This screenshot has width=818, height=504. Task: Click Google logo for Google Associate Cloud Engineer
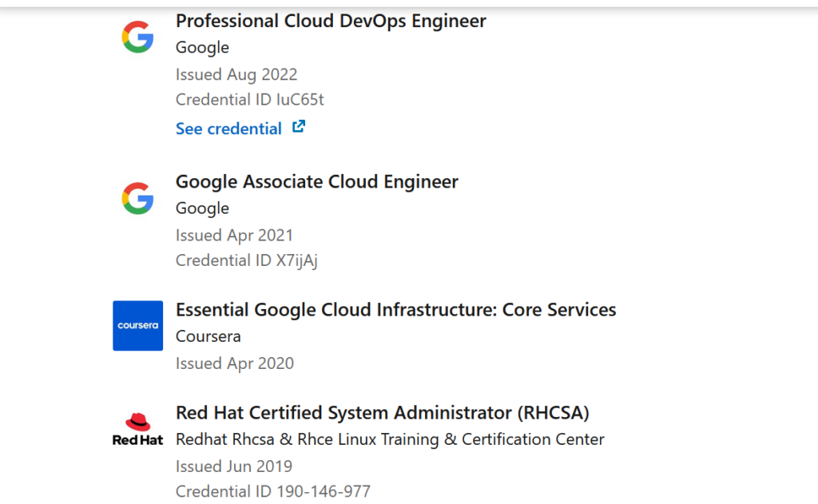(x=137, y=198)
